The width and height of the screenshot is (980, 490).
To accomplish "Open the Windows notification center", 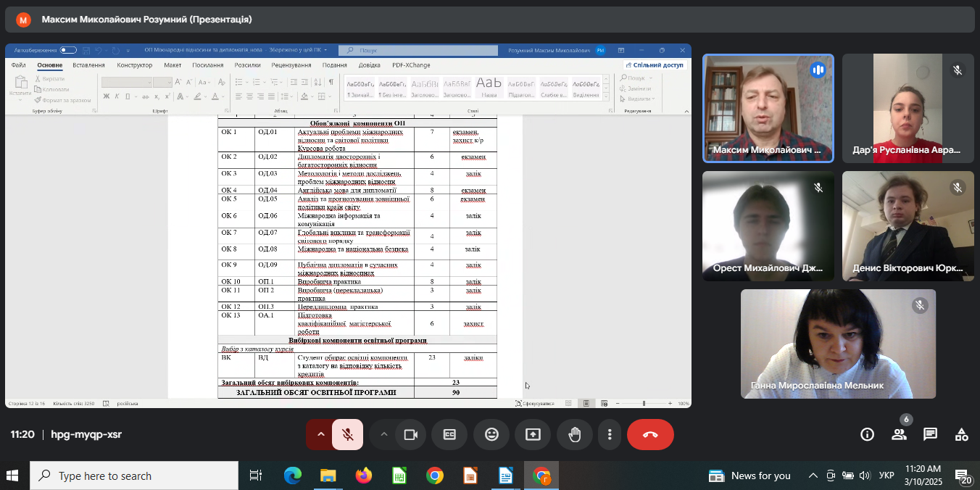I will [x=963, y=476].
